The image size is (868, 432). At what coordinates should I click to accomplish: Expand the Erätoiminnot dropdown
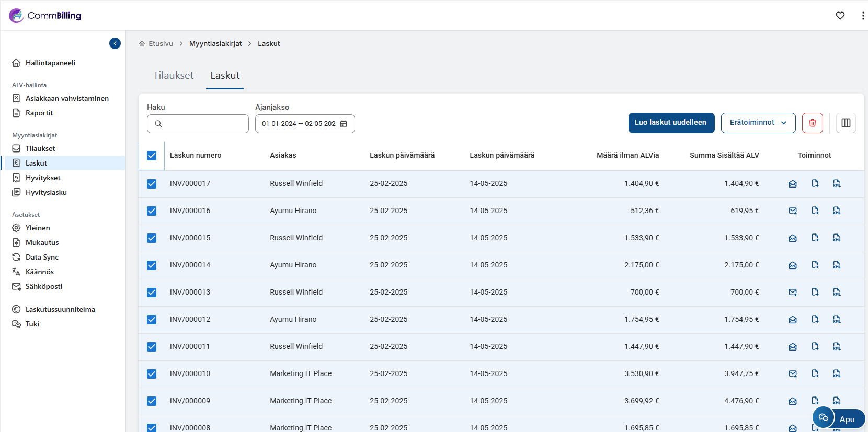pyautogui.click(x=758, y=123)
